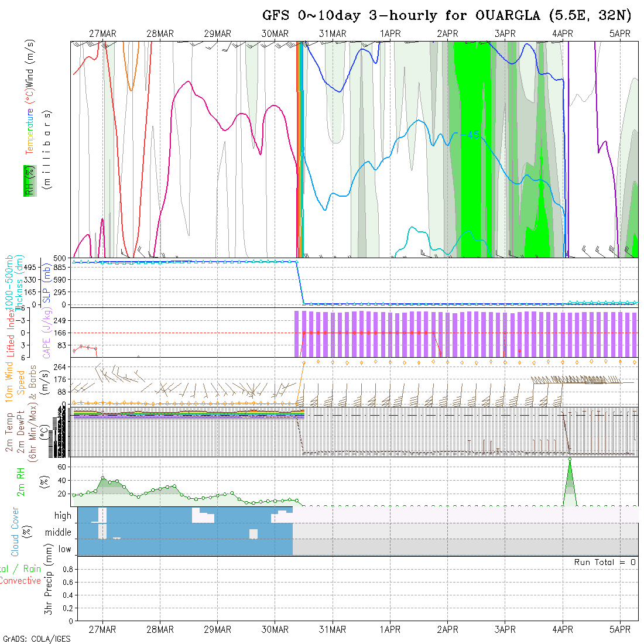Click the "Cloud Cover" axis title
The image size is (644, 644).
coord(15,532)
